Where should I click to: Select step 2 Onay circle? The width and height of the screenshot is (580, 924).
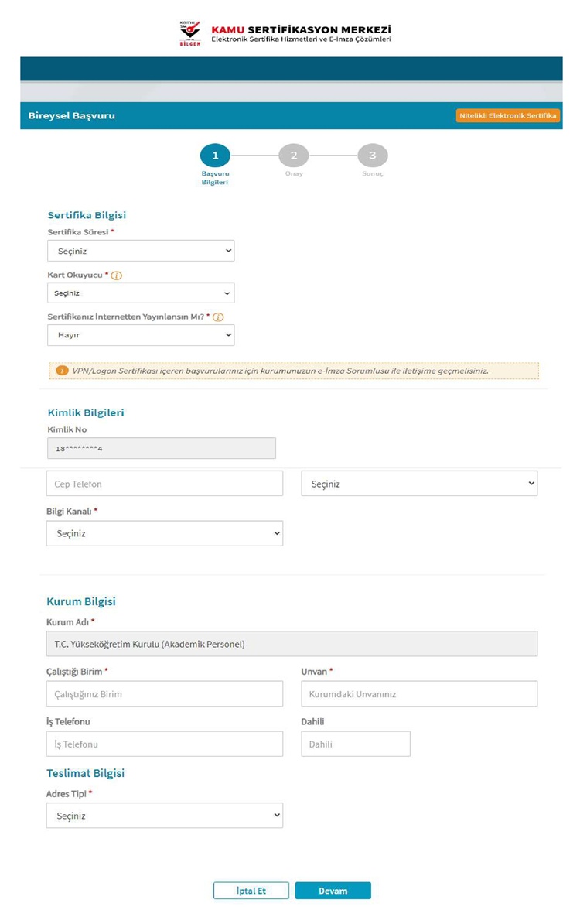[x=294, y=156]
